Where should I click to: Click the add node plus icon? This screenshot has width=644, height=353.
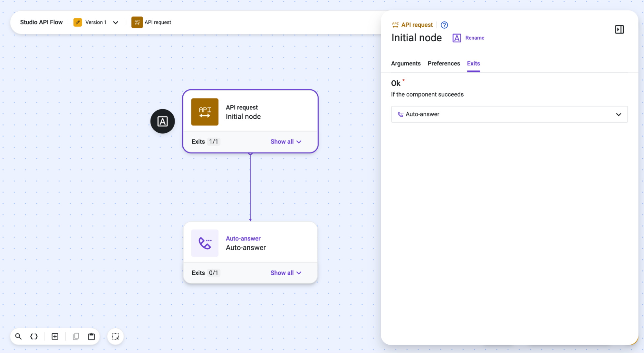pos(55,337)
